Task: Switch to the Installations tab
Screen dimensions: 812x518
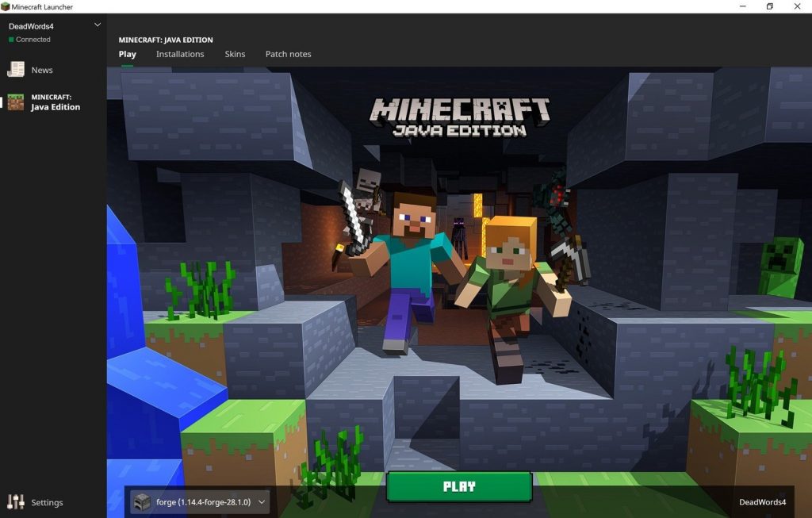Action: click(x=180, y=54)
